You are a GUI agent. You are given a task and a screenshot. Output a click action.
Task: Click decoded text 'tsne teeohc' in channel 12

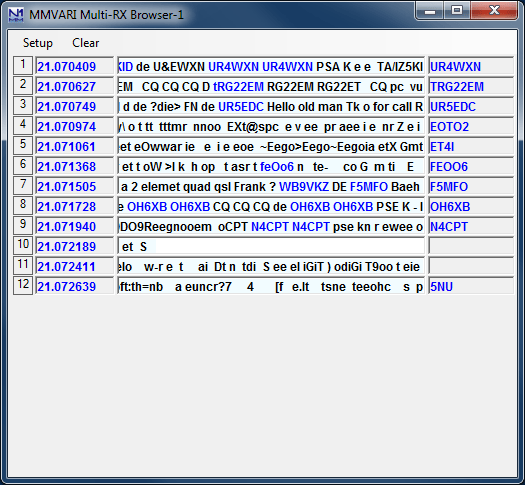click(356, 287)
